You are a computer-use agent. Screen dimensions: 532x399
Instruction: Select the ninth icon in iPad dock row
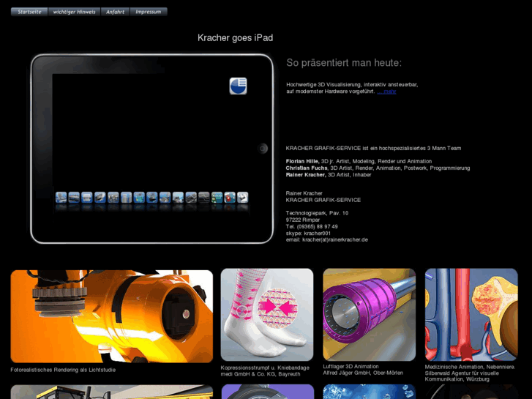point(165,197)
